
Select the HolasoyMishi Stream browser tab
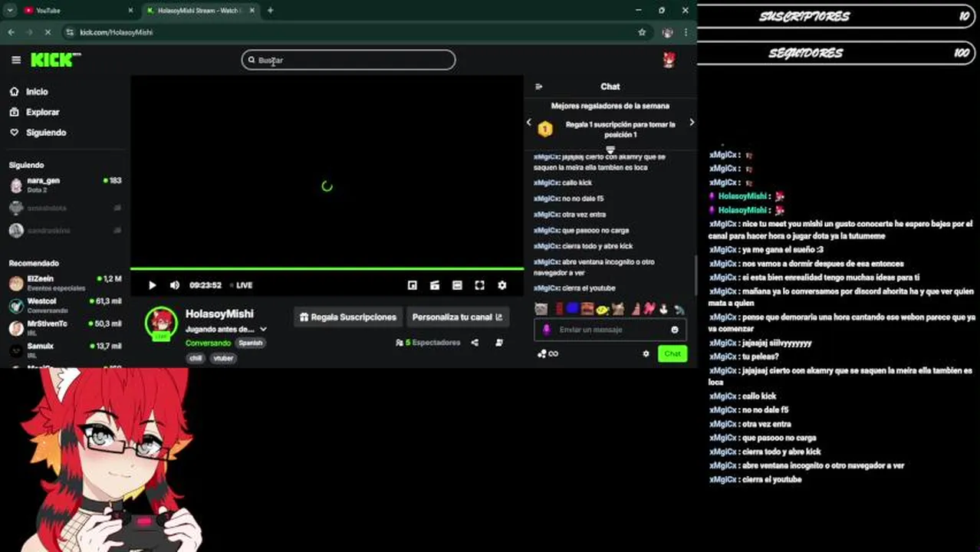click(199, 11)
